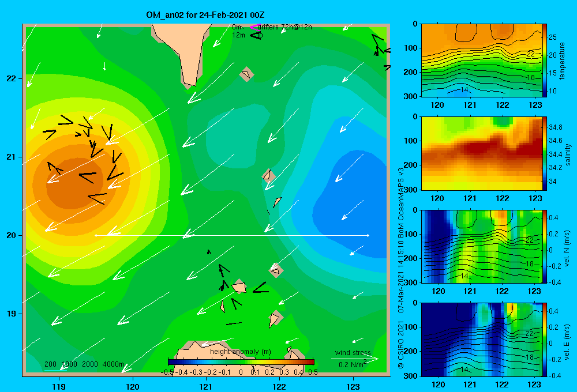Click the longitude 120 axis label on main map
Screen dimensions: 577x392
tap(133, 386)
